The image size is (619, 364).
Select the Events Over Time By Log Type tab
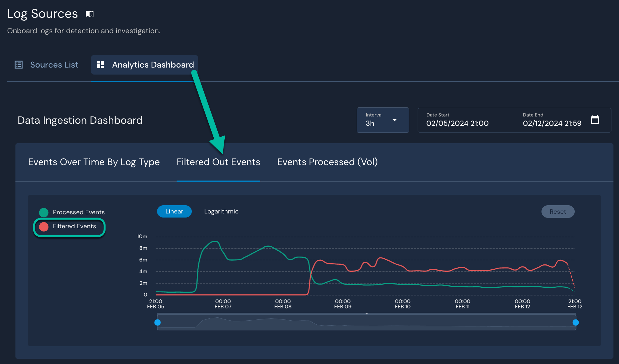94,162
